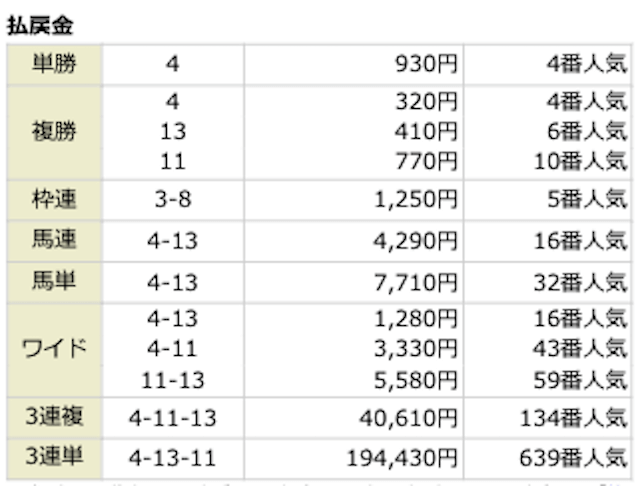The width and height of the screenshot is (640, 486).
Task: Select the 770円 複勝 payout
Action: pos(426,161)
